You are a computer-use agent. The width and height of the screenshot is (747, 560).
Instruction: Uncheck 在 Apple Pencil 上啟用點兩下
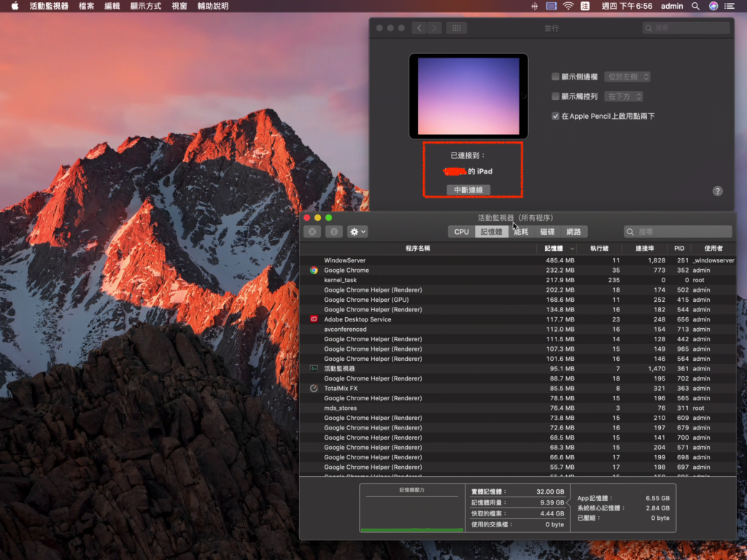[555, 116]
